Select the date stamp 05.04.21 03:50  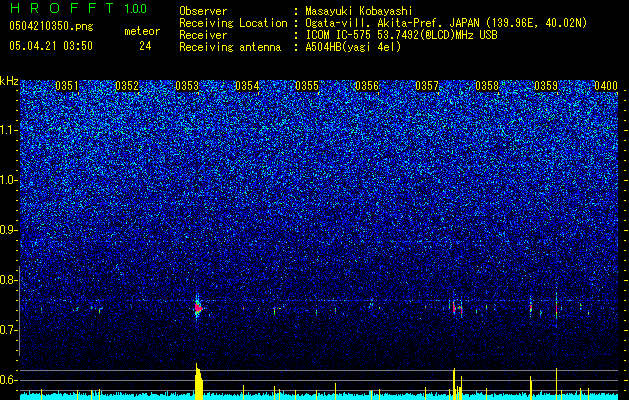(x=51, y=46)
